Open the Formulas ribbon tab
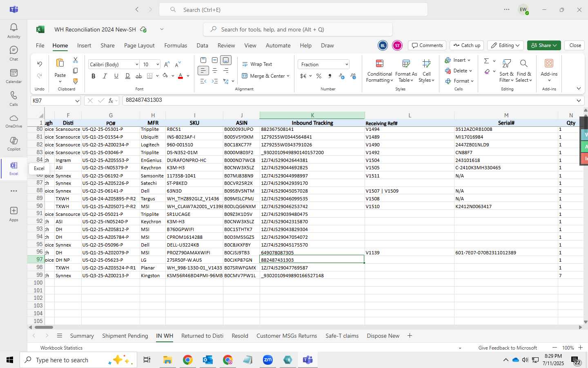The width and height of the screenshot is (588, 368). (176, 45)
